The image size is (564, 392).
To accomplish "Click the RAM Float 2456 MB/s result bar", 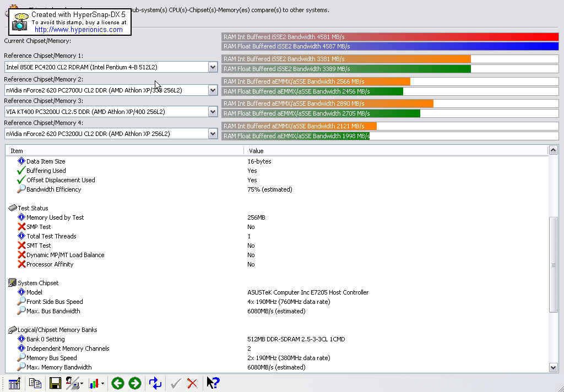I will [x=312, y=91].
